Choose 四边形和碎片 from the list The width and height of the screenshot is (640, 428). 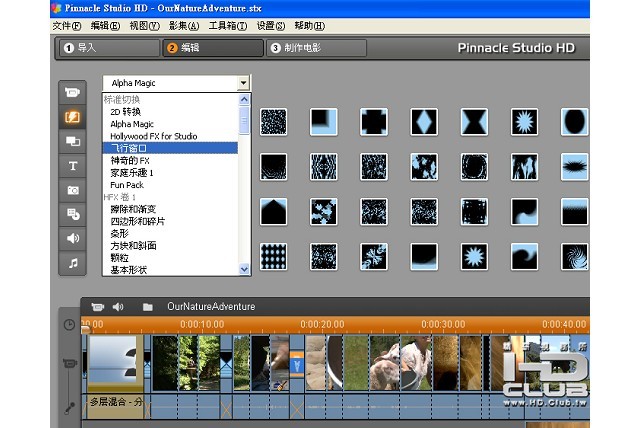click(138, 222)
